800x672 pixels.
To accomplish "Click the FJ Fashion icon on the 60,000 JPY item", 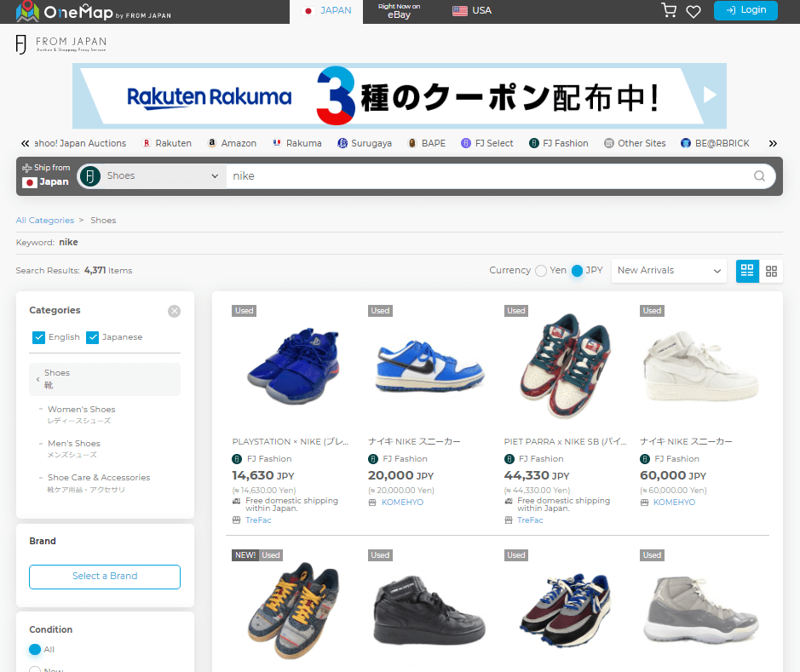I will (645, 459).
